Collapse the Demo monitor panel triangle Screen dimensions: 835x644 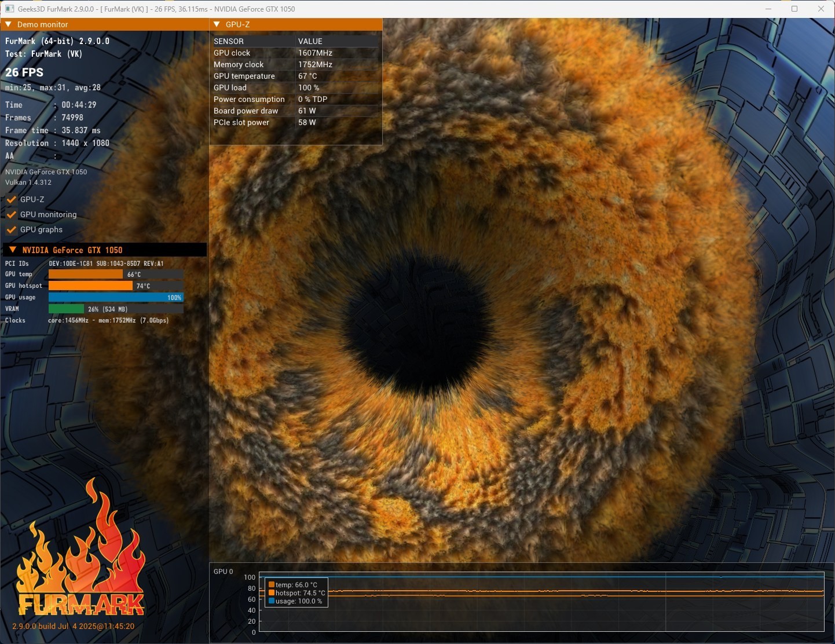(8, 24)
